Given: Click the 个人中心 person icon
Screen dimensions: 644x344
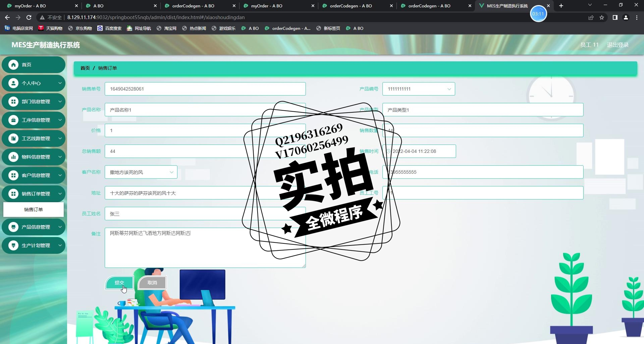Looking at the screenshot, I should pos(13,83).
